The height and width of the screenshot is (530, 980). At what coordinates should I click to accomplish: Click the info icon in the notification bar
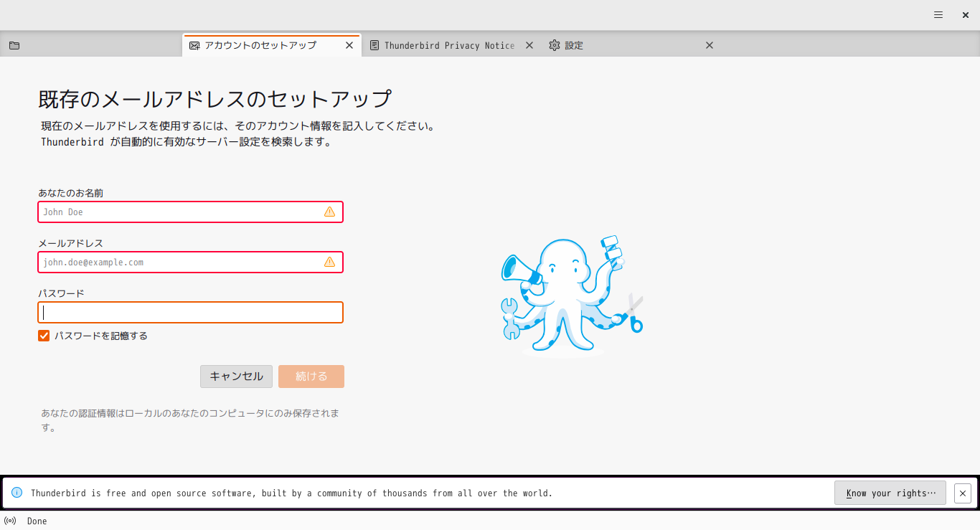click(x=16, y=493)
